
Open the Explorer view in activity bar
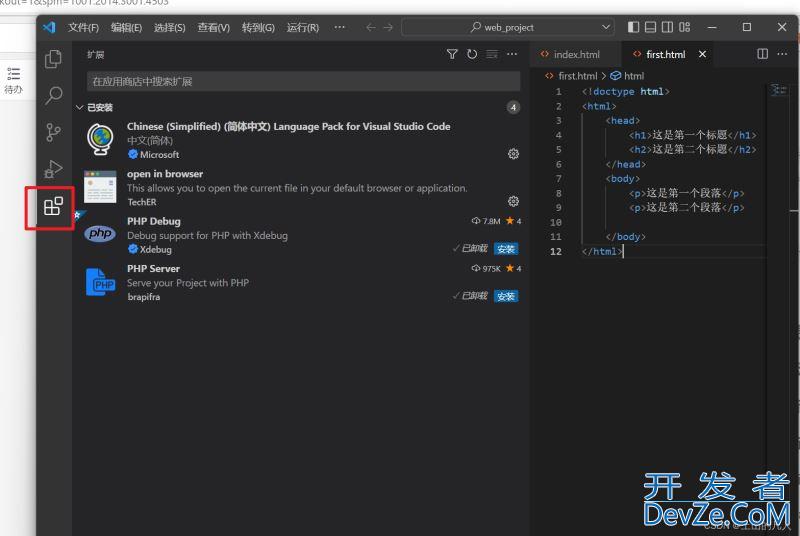(x=53, y=59)
